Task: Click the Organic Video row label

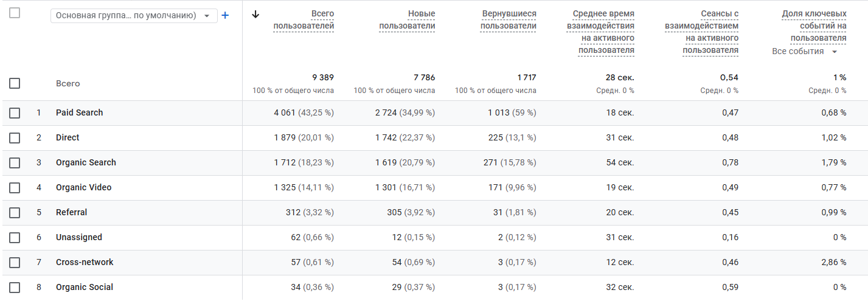Action: click(83, 188)
